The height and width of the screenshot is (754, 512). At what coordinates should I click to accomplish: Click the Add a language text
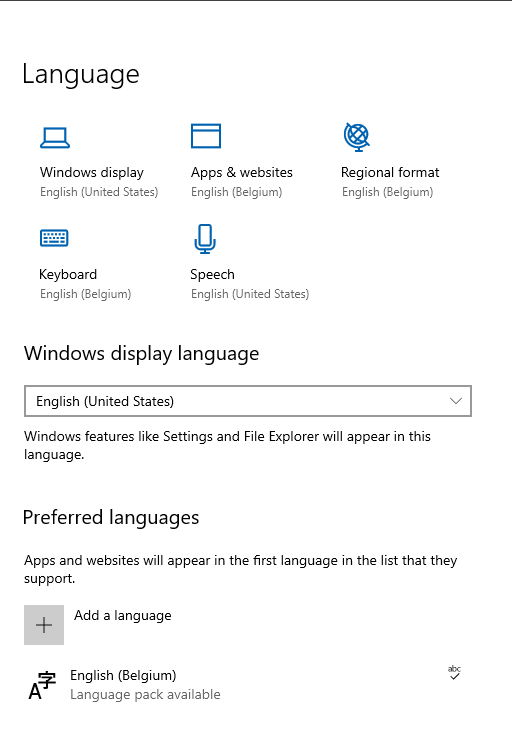tap(123, 616)
